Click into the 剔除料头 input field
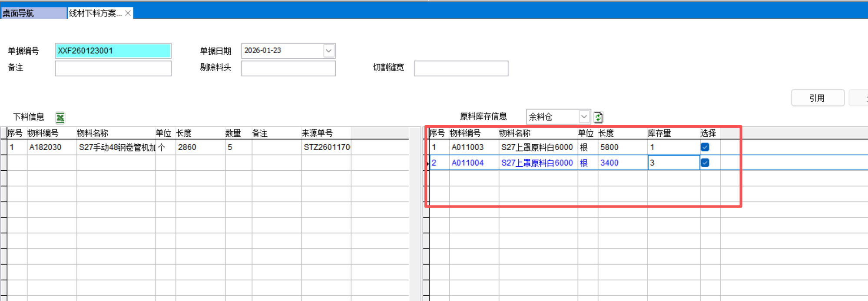 (x=288, y=68)
